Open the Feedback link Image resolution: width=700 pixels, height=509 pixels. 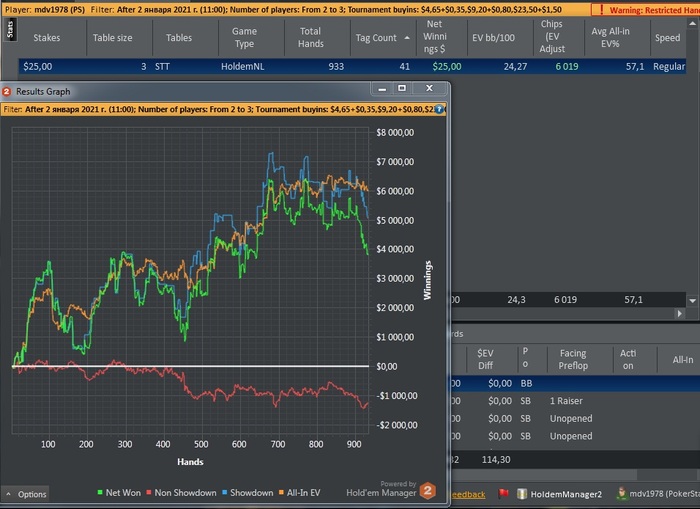point(468,494)
